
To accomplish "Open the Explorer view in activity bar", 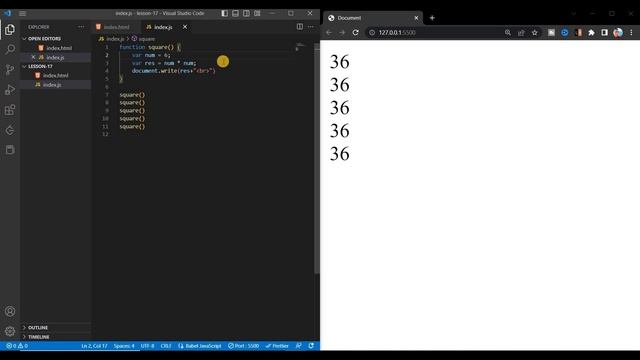I will [10, 30].
